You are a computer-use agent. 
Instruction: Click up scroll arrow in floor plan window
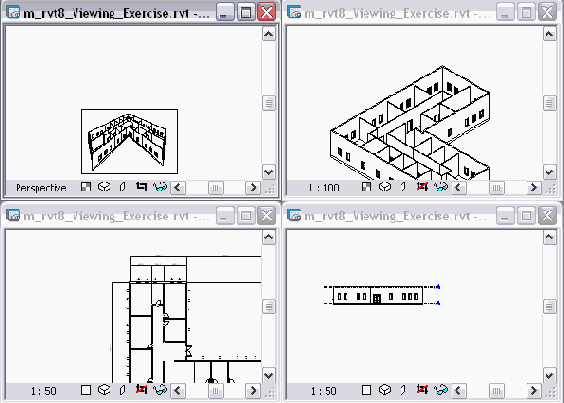click(269, 237)
